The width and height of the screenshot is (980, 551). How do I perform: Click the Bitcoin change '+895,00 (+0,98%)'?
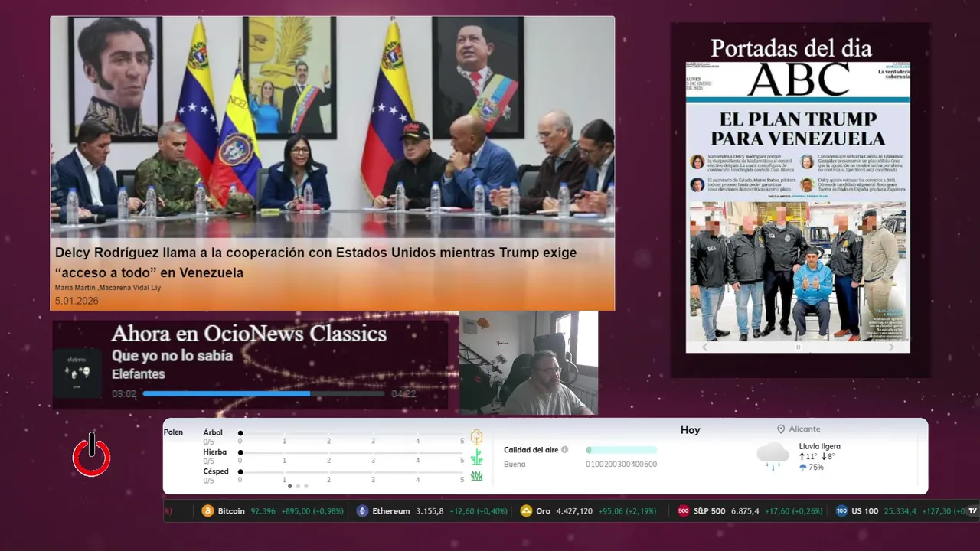pyautogui.click(x=312, y=511)
